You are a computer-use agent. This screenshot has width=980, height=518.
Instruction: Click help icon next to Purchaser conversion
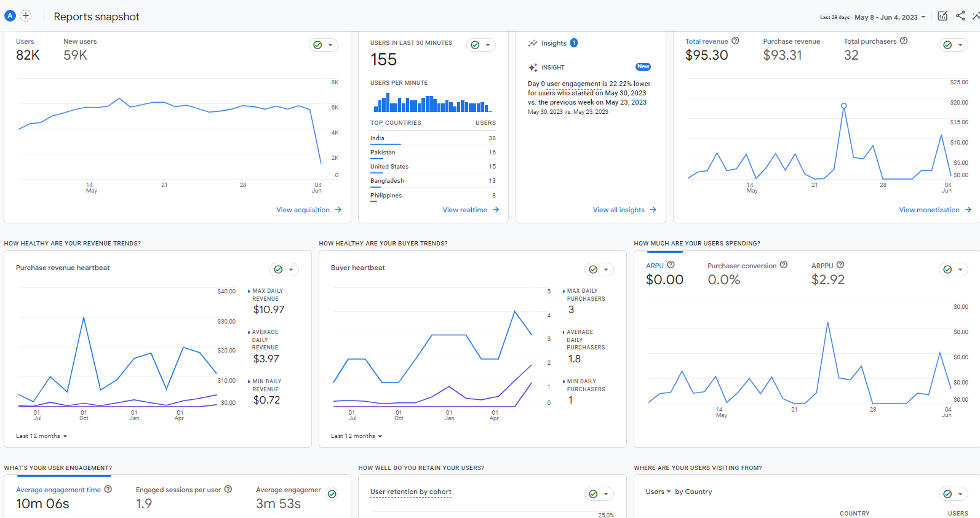point(784,265)
